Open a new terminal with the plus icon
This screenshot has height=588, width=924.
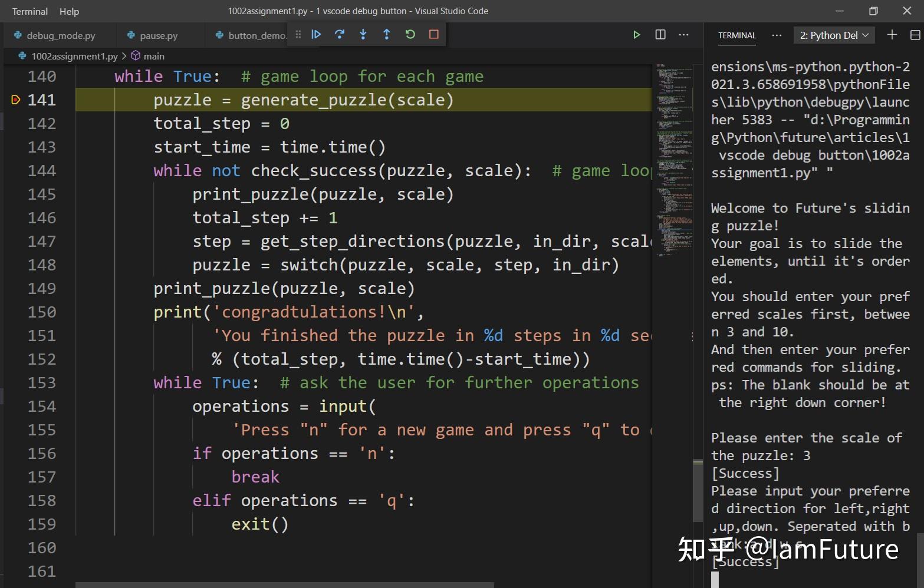(892, 34)
